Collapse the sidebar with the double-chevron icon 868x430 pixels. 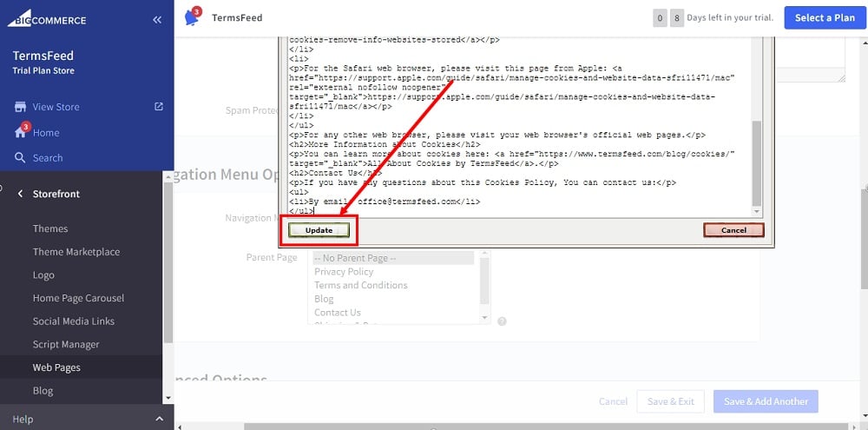click(157, 19)
